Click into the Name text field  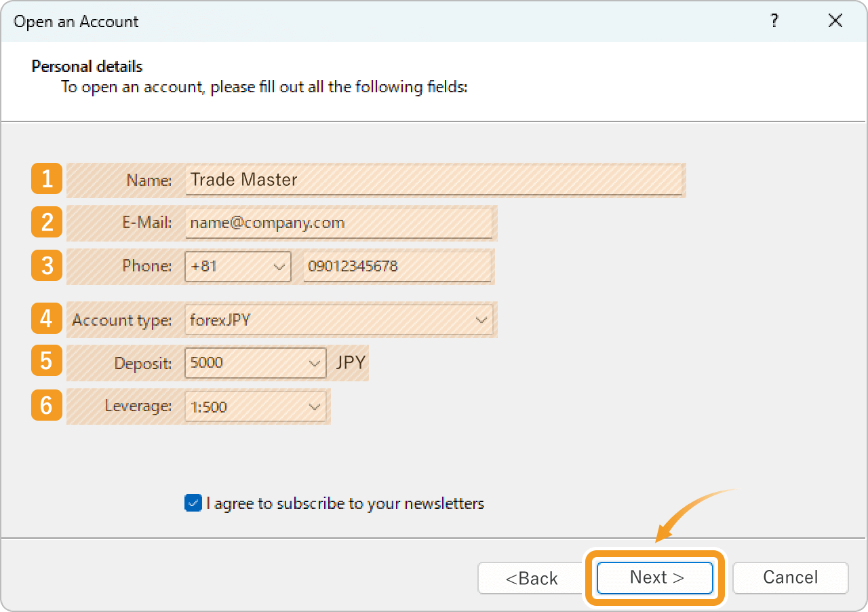[x=434, y=180]
